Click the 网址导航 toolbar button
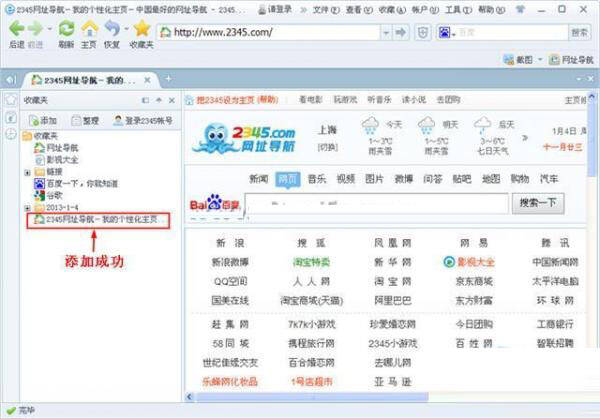Image resolution: width=600 pixels, height=419 pixels. [x=571, y=60]
